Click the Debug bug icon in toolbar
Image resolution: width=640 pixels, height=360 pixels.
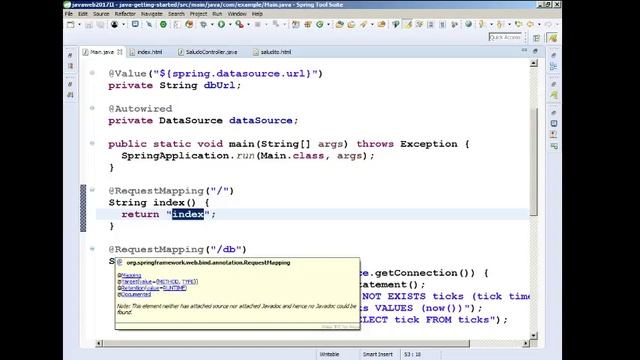pos(203,24)
